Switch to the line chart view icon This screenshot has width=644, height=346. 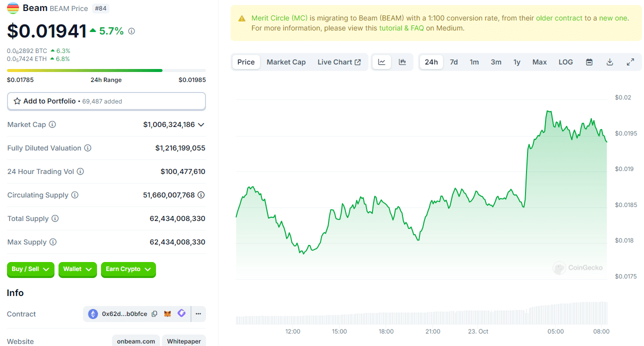coord(382,62)
